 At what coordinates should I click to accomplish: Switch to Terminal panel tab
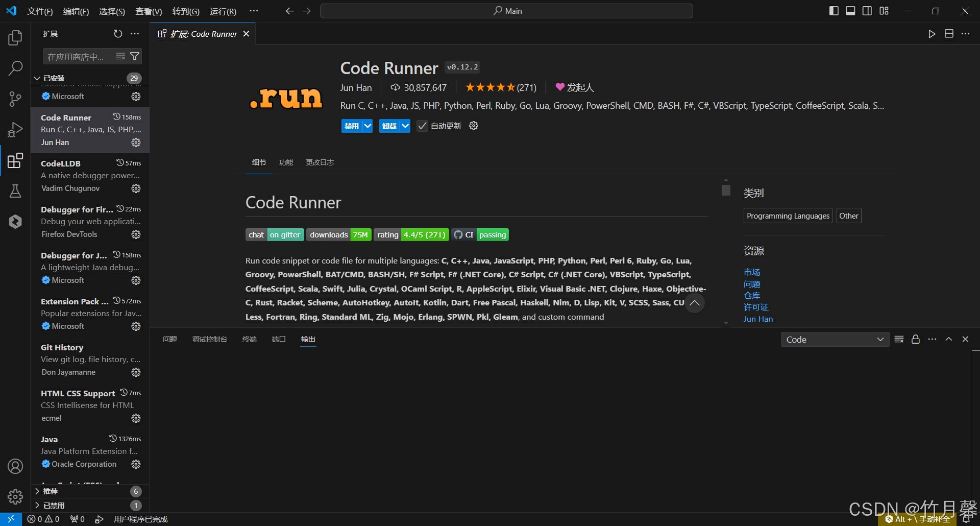click(x=249, y=339)
